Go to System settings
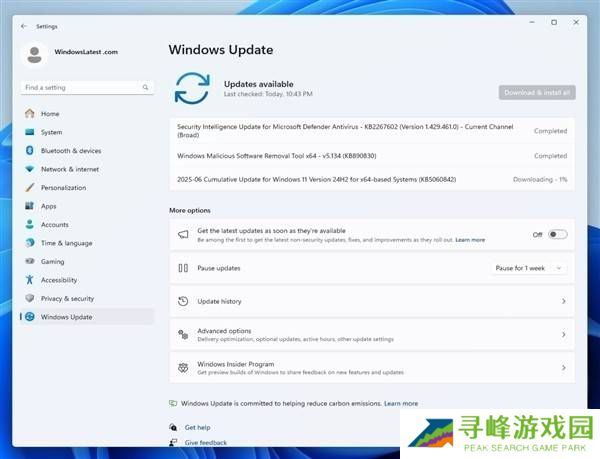The height and width of the screenshot is (459, 600). click(52, 132)
